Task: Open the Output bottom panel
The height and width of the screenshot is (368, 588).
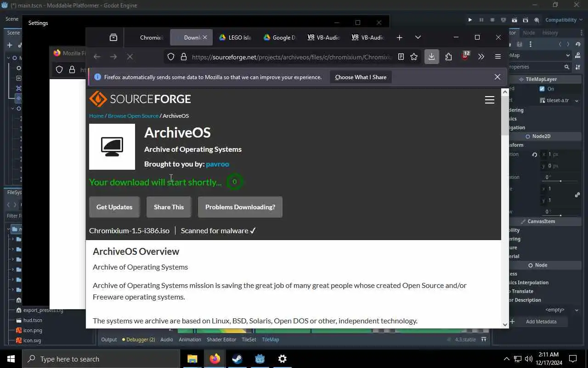Action: point(109,339)
